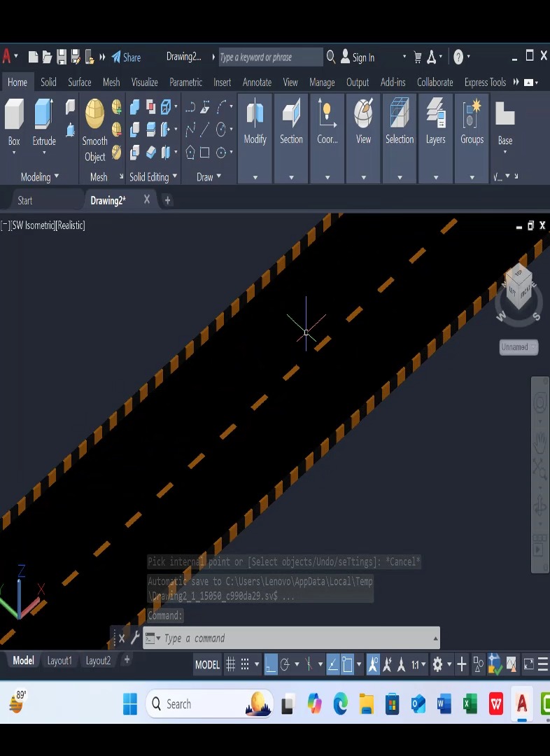The image size is (550, 756).
Task: Click the Open file icon
Action: tap(48, 57)
